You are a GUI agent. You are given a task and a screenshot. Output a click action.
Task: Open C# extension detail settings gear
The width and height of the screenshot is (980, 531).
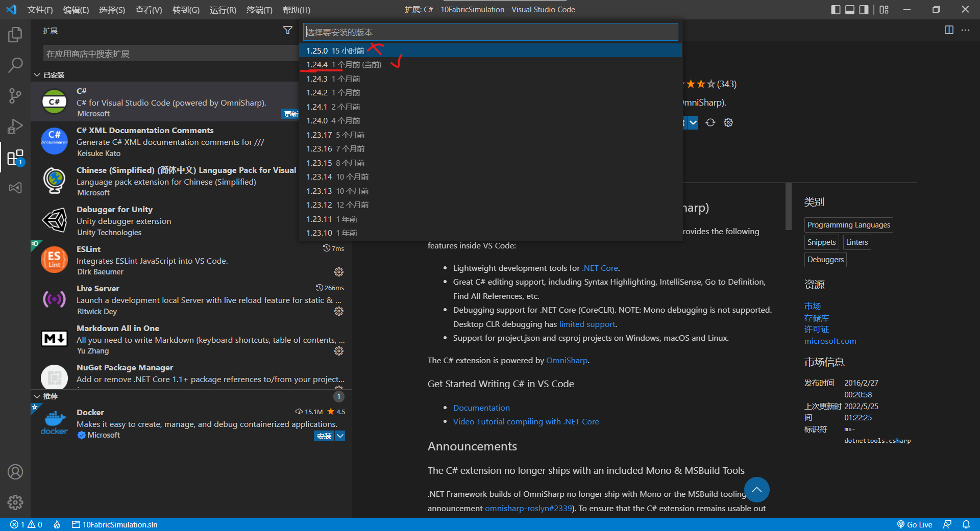tap(728, 122)
